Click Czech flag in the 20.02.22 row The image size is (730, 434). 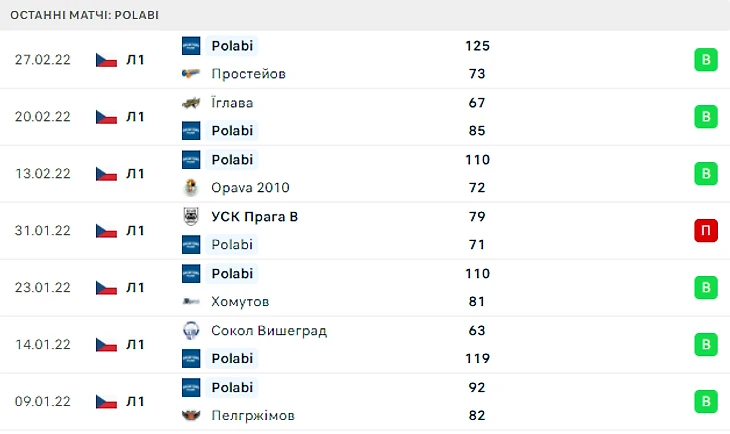click(106, 116)
